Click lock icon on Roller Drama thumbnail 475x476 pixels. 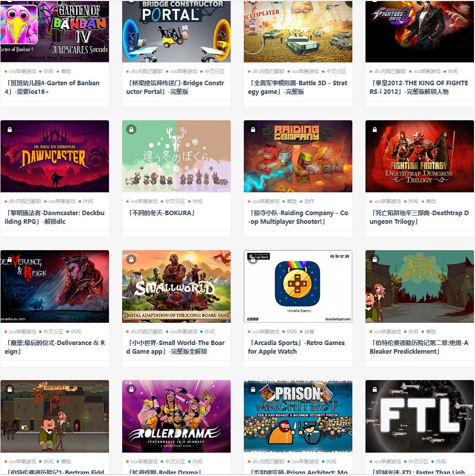(131, 389)
